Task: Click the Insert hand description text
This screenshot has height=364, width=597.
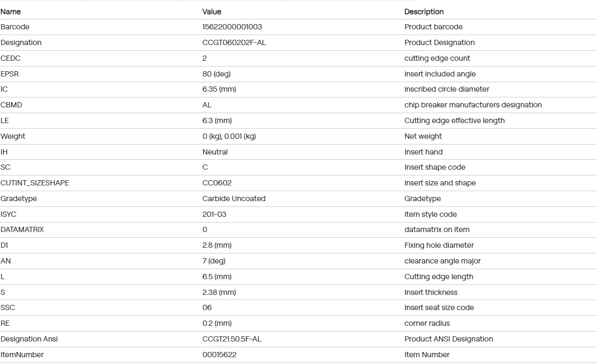Action: click(x=423, y=152)
